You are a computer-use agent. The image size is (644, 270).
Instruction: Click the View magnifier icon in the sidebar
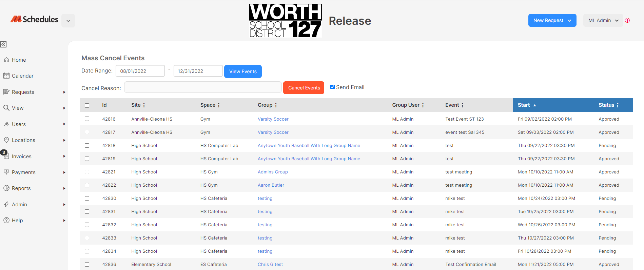point(6,108)
